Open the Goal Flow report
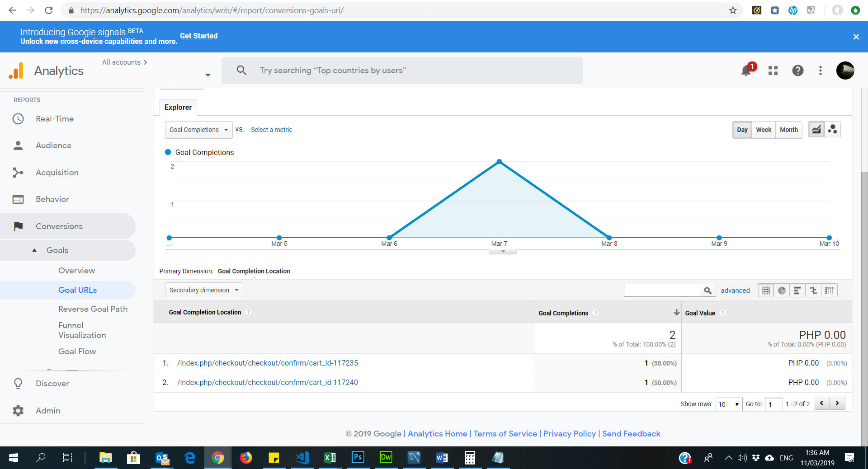Viewport: 868px width, 469px height. tap(77, 352)
